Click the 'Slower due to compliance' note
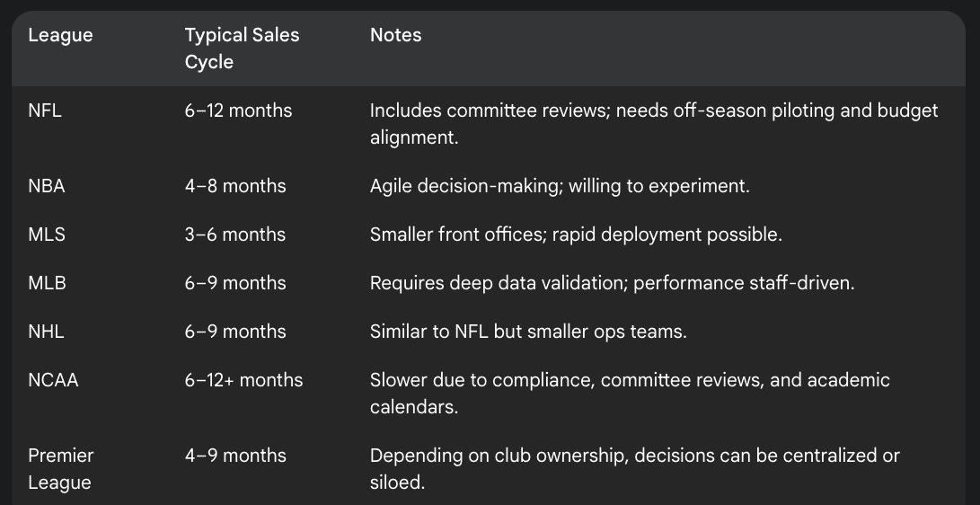Image resolution: width=980 pixels, height=505 pixels. 630,394
